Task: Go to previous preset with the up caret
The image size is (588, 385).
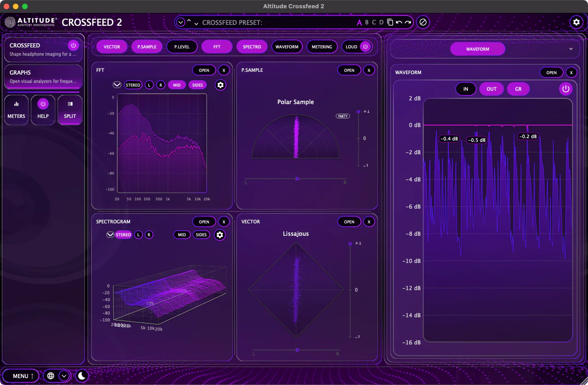Action: 189,21
